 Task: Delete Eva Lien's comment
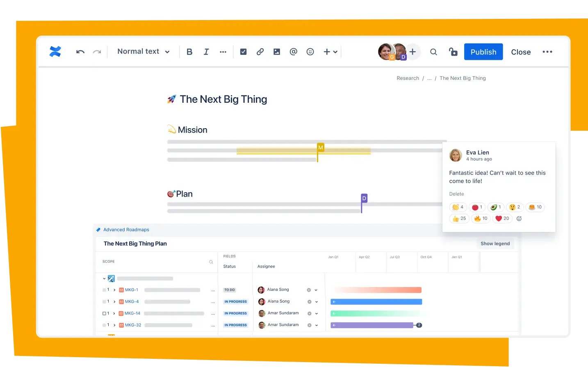pyautogui.click(x=456, y=194)
